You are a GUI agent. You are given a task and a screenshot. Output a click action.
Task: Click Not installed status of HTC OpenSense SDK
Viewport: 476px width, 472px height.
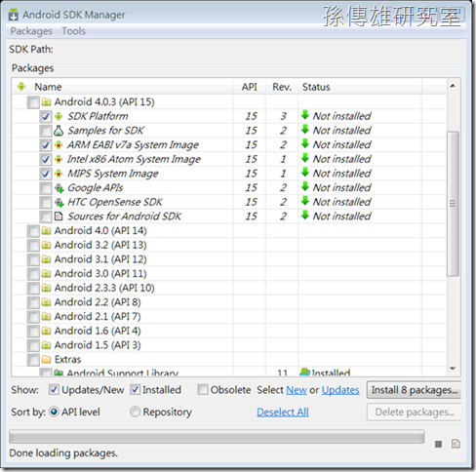pos(341,202)
